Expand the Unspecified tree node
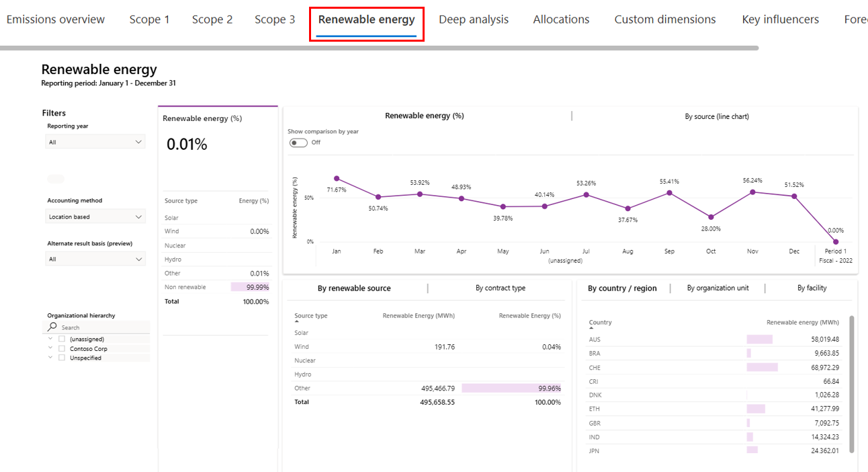The width and height of the screenshot is (868, 472). pyautogui.click(x=50, y=357)
